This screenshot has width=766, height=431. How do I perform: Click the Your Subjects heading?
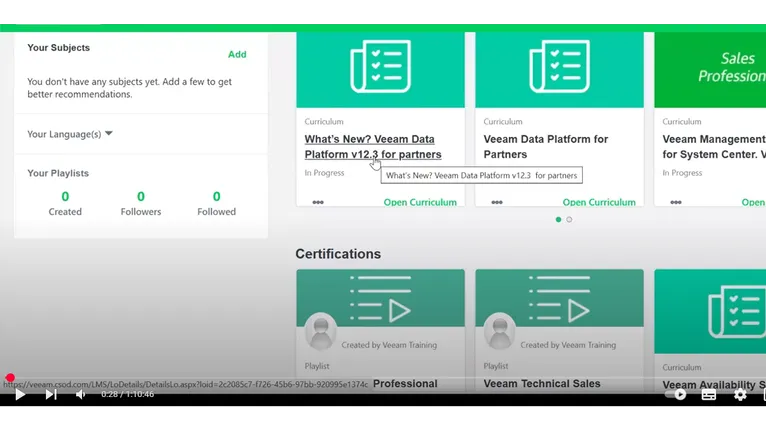[x=59, y=48]
